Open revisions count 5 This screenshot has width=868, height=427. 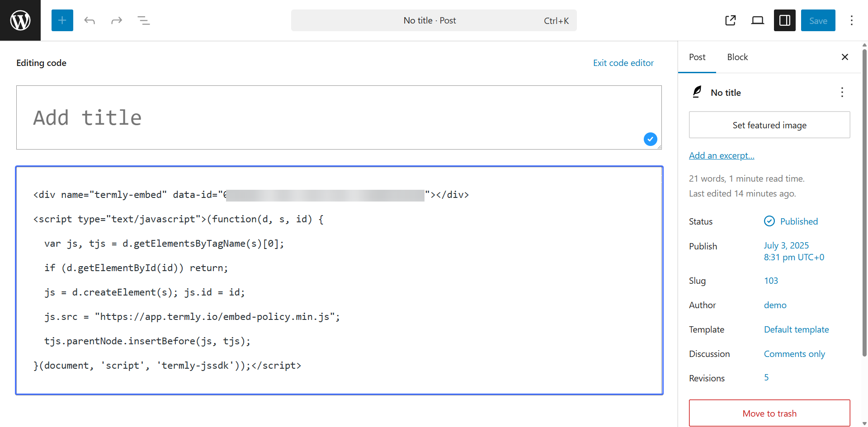point(766,377)
